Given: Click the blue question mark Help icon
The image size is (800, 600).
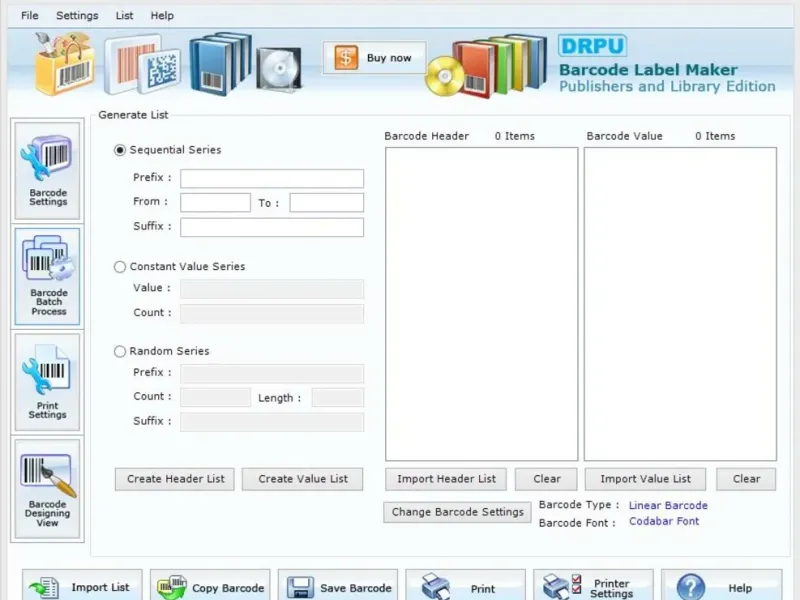Looking at the screenshot, I should pyautogui.click(x=691, y=587).
